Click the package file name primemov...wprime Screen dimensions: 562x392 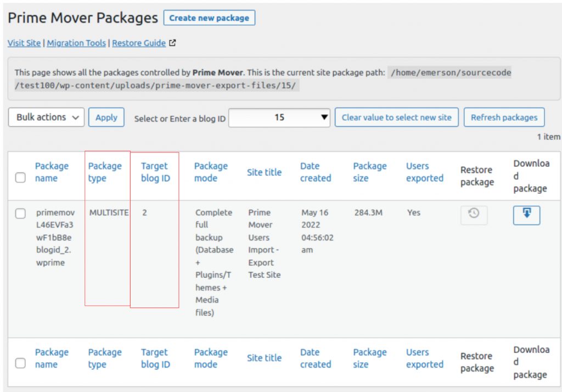point(55,237)
